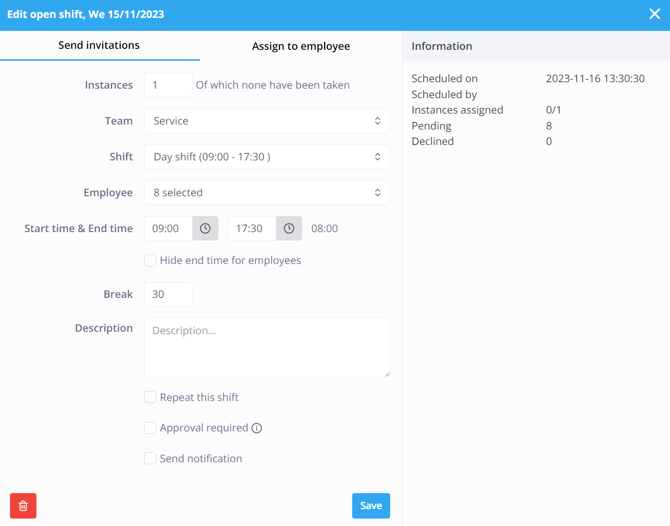Close the Edit open shift dialog
This screenshot has width=670, height=526.
(654, 14)
